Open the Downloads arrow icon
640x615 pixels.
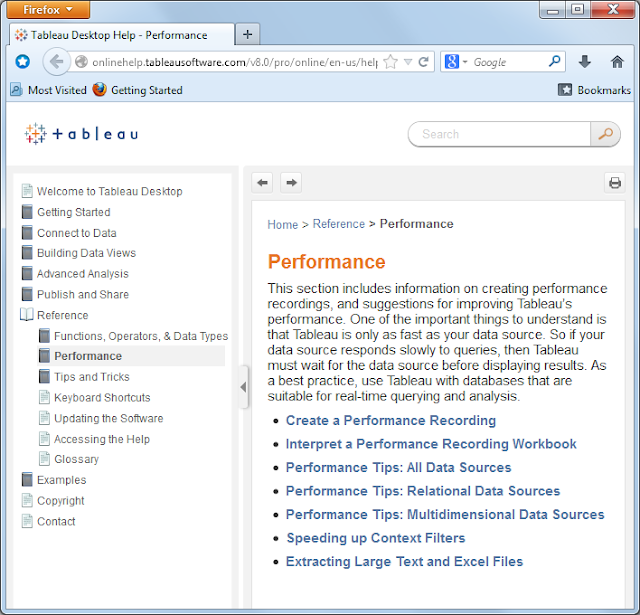585,62
